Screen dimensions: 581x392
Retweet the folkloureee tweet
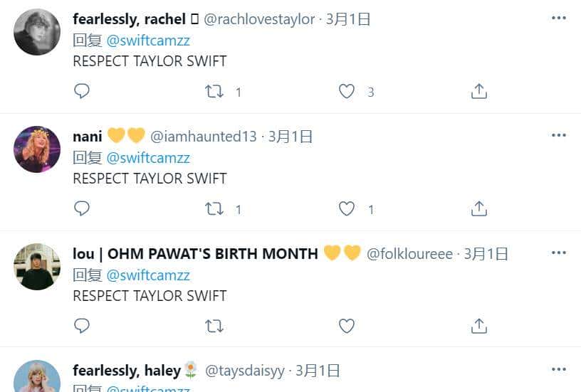214,326
